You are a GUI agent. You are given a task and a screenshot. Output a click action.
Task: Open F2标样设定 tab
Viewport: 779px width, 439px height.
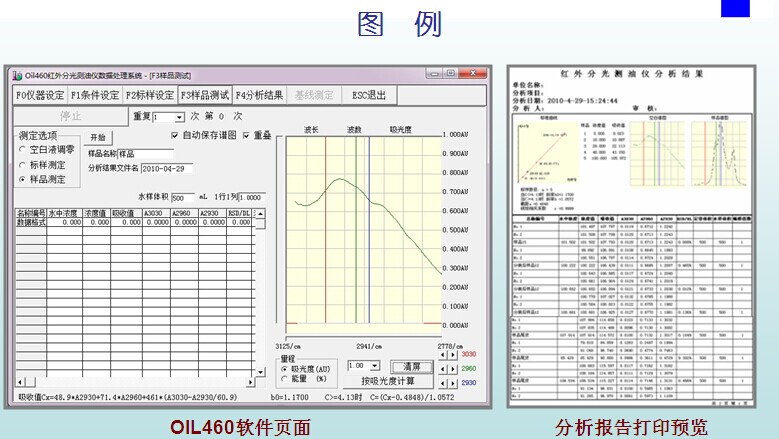click(x=150, y=95)
